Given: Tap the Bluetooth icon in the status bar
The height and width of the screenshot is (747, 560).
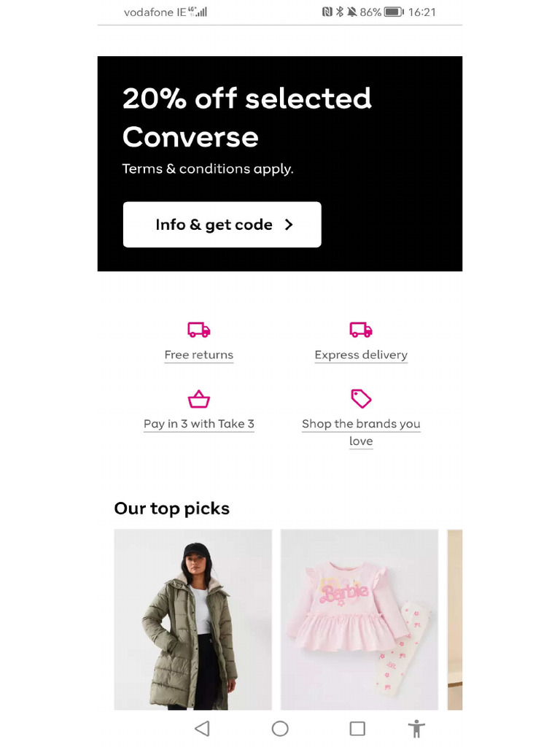Looking at the screenshot, I should (340, 12).
